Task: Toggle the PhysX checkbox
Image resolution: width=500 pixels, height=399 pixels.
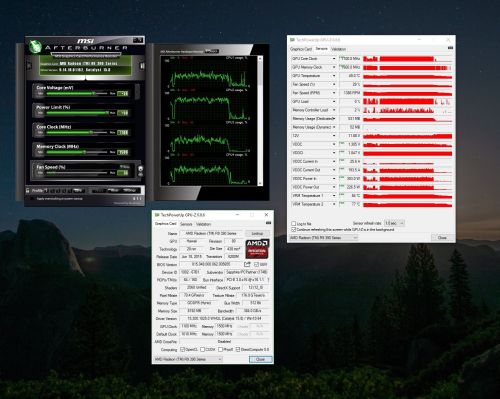Action: (220, 349)
